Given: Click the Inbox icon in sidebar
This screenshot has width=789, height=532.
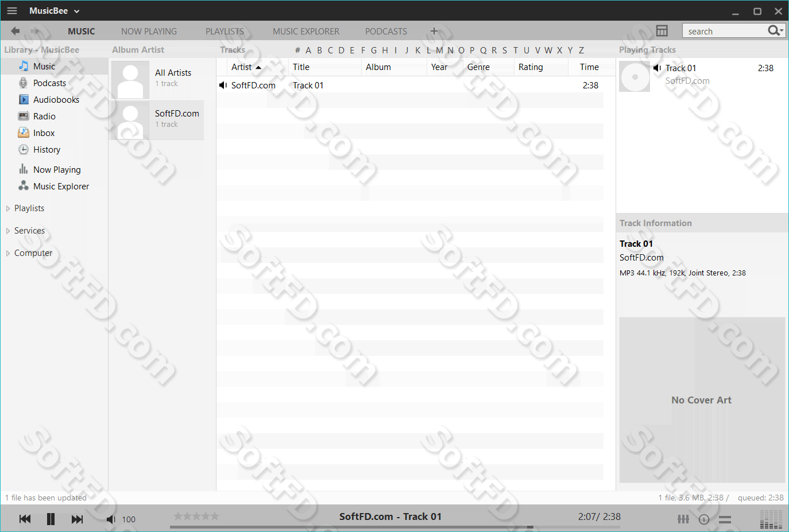Looking at the screenshot, I should click(24, 133).
